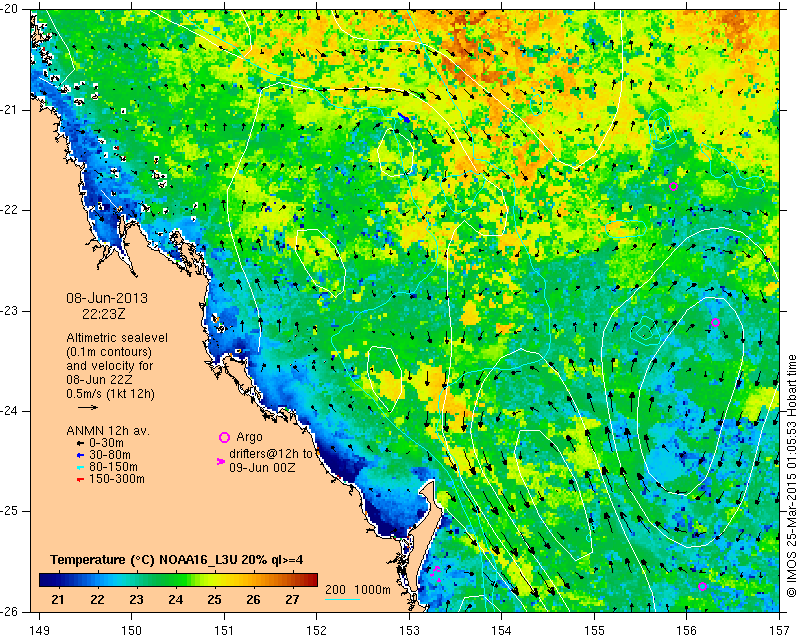Screen dimensions: 800x640
Task: Click the magenta Argo circle in the legend
Action: (224, 437)
